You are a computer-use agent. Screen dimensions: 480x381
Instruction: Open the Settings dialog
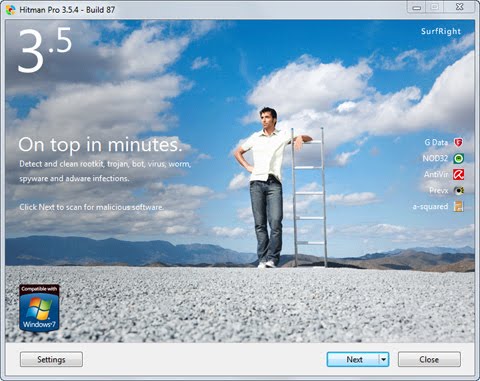51,359
